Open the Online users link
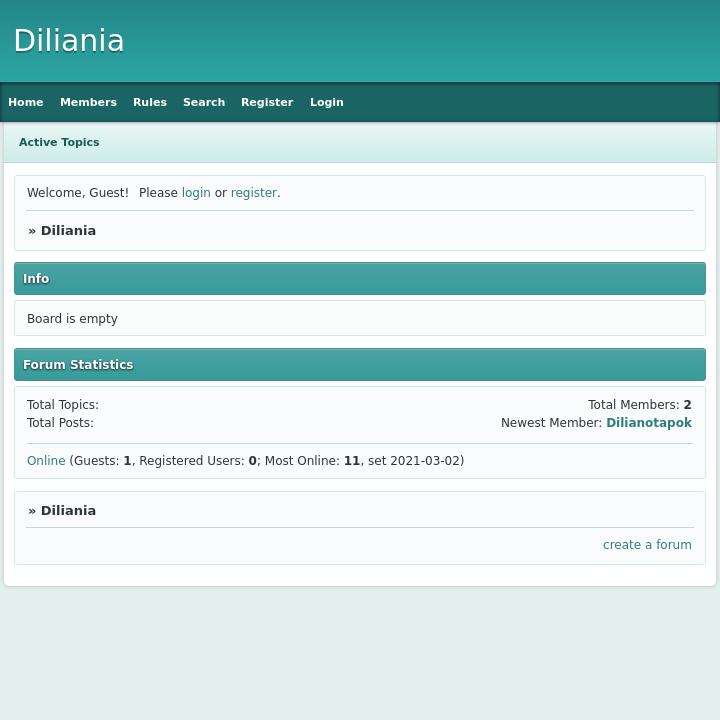720x720 pixels. pyautogui.click(x=46, y=461)
